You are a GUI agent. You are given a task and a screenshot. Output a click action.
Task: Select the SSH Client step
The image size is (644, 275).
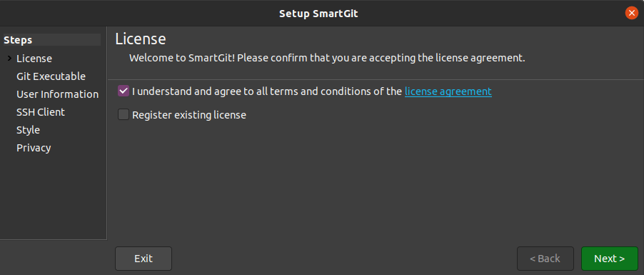click(41, 112)
